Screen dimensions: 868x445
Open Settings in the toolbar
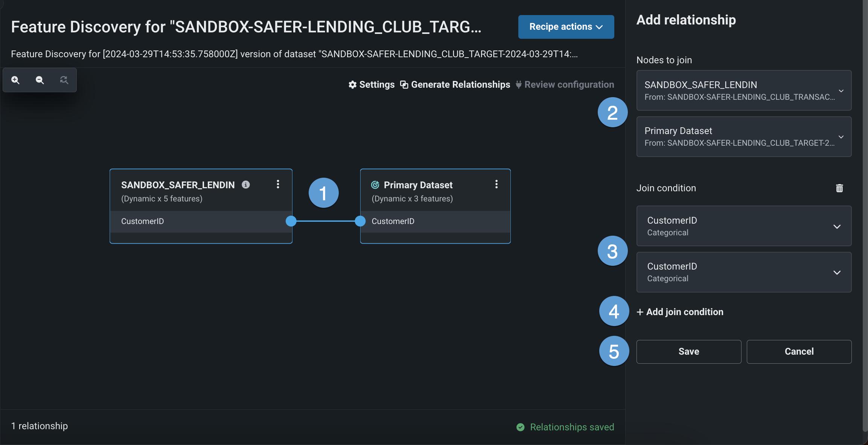point(372,85)
